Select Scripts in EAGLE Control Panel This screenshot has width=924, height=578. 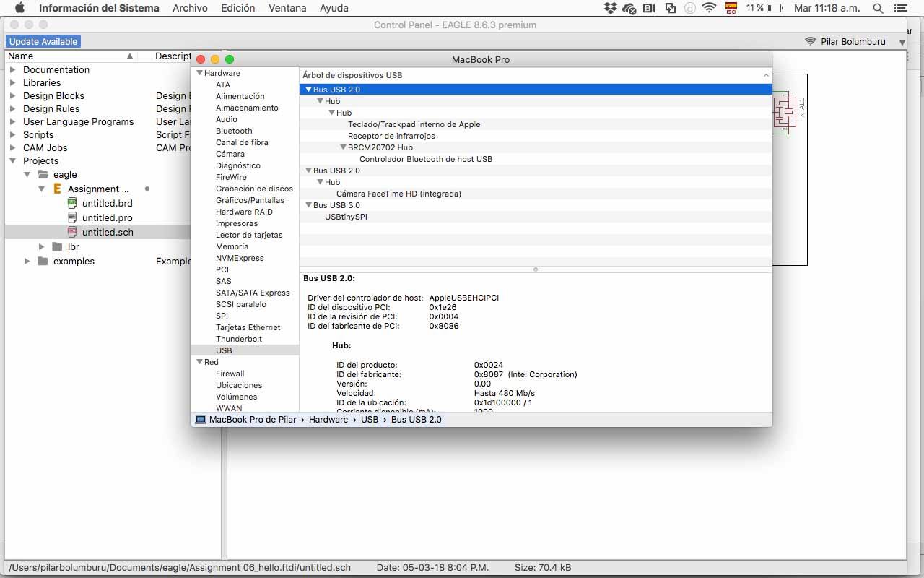click(38, 134)
